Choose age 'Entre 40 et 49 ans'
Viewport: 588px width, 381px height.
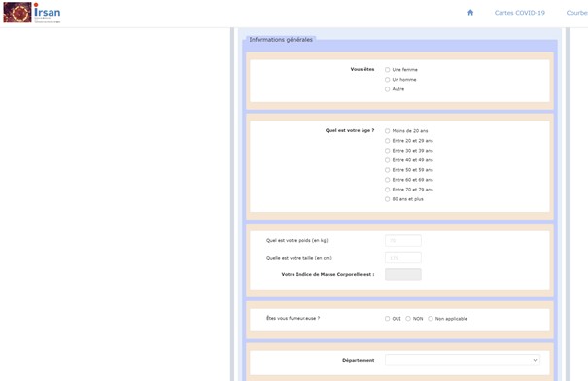[388, 160]
